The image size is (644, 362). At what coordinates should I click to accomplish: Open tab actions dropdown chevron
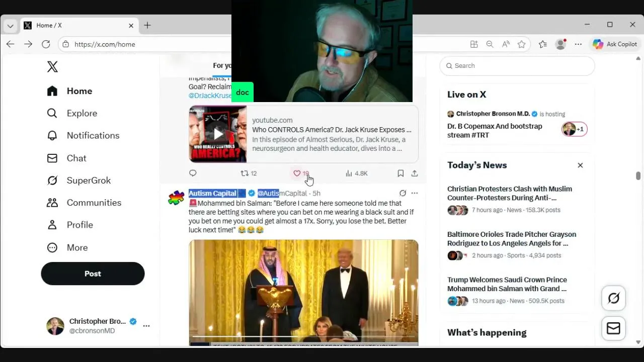tap(10, 26)
